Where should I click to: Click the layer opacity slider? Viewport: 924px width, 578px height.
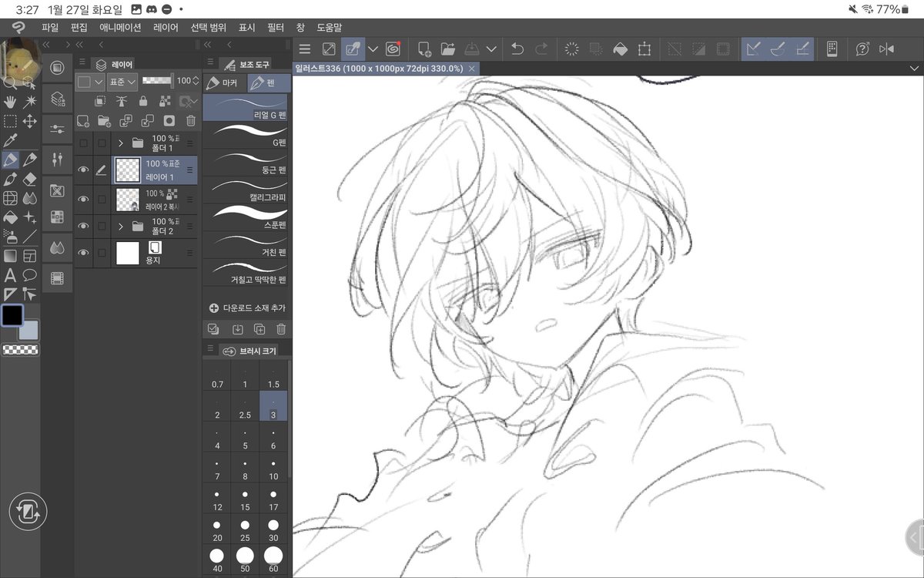pos(158,81)
